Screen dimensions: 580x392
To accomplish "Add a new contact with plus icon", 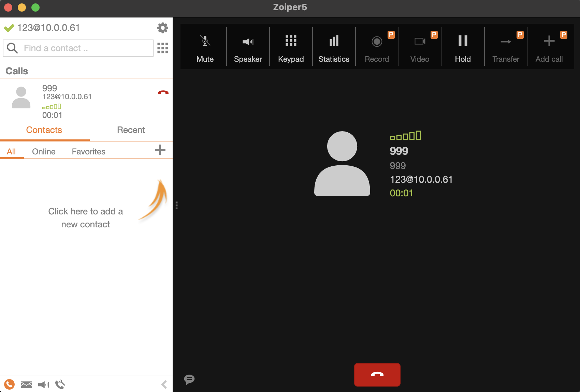I will tap(160, 150).
